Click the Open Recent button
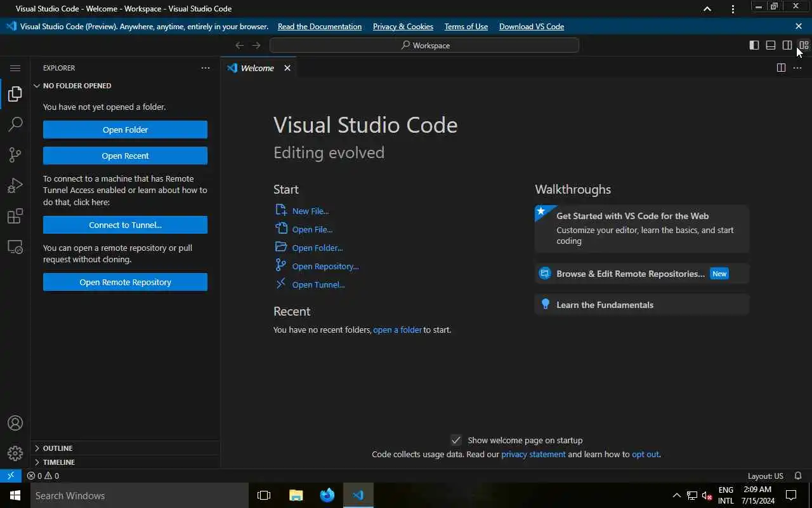This screenshot has height=508, width=812. tap(125, 156)
